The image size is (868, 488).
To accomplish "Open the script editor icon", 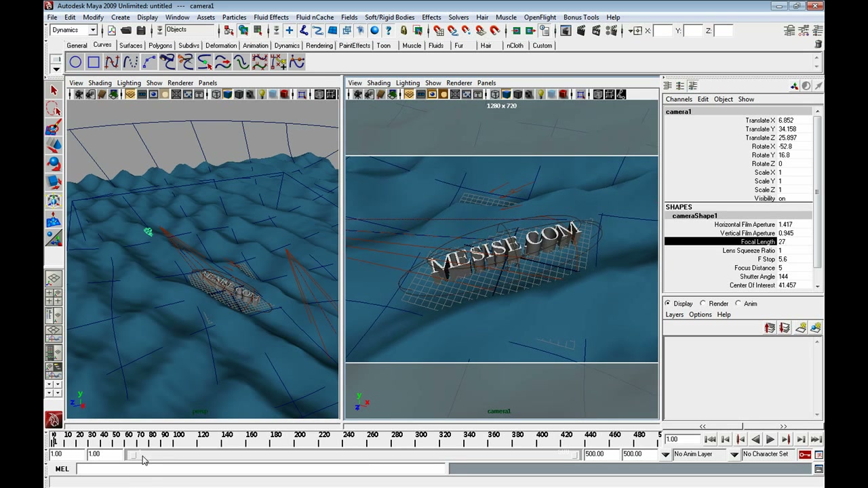I will (819, 469).
